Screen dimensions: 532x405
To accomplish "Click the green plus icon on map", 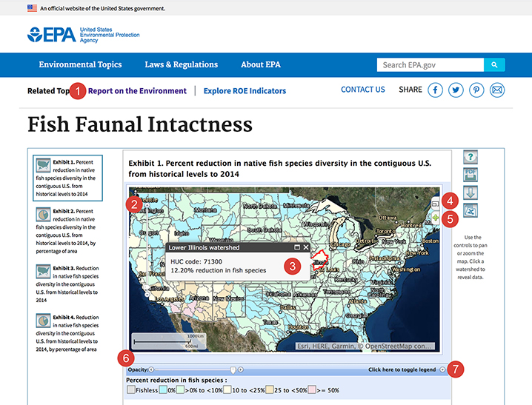I will point(436,218).
